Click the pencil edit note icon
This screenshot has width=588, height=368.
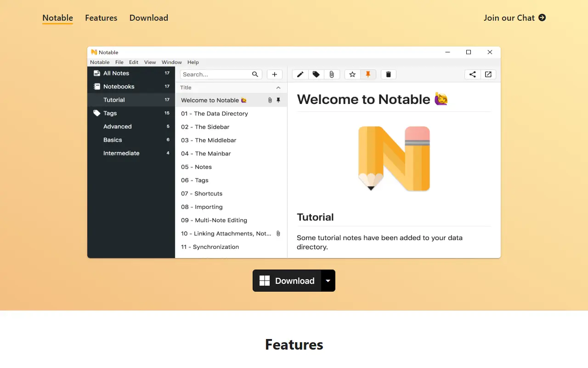point(300,75)
